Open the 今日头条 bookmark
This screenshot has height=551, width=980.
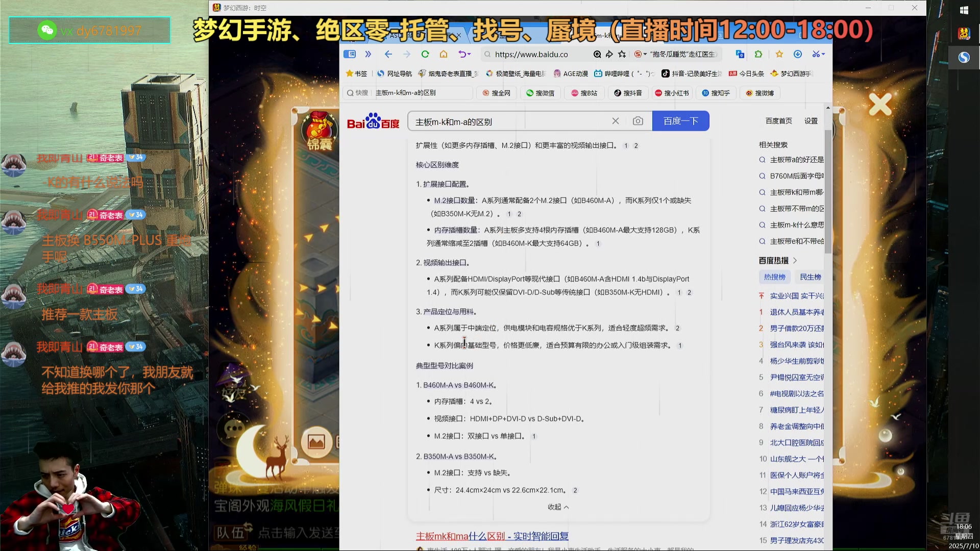(747, 73)
